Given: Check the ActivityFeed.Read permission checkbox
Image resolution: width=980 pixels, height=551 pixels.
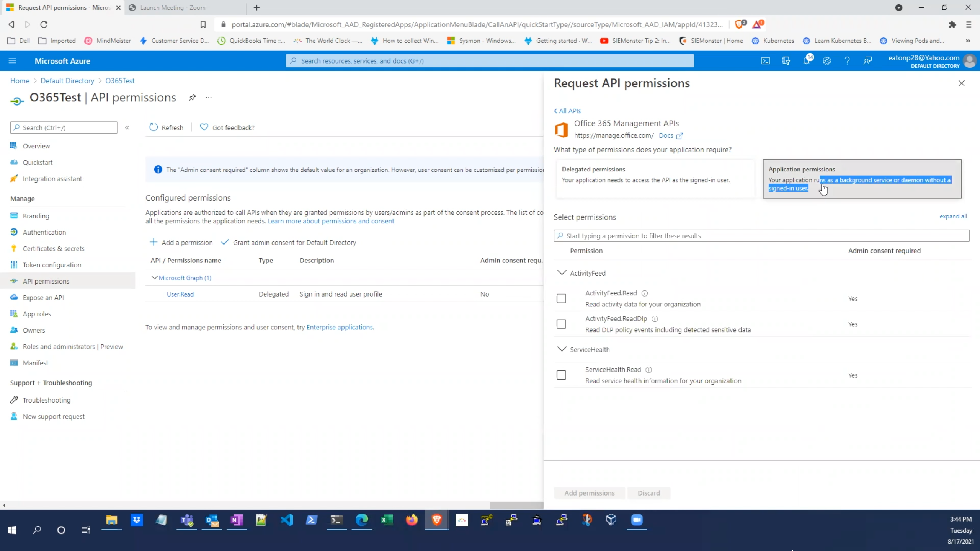Looking at the screenshot, I should point(561,298).
